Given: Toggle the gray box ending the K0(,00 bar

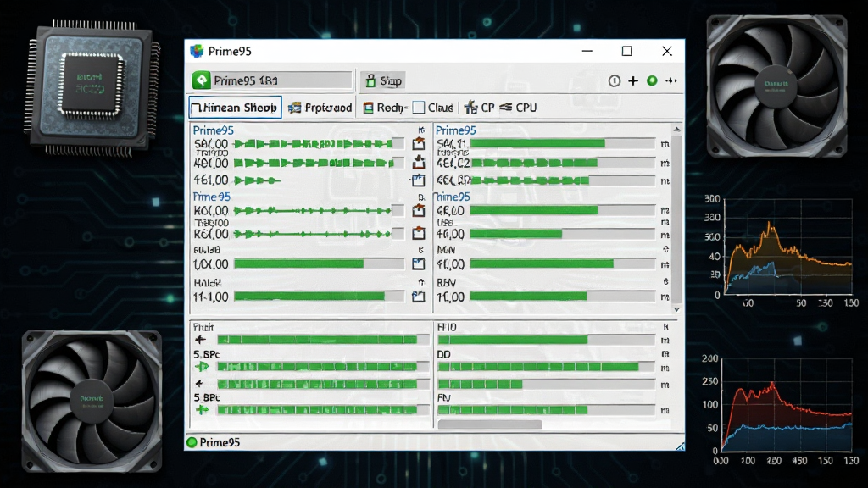Looking at the screenshot, I should pos(398,210).
